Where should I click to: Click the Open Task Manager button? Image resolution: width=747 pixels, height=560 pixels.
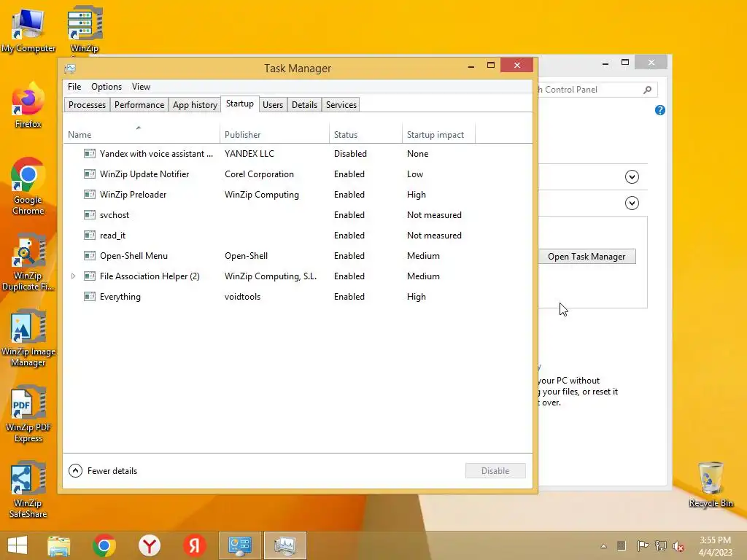(x=587, y=257)
